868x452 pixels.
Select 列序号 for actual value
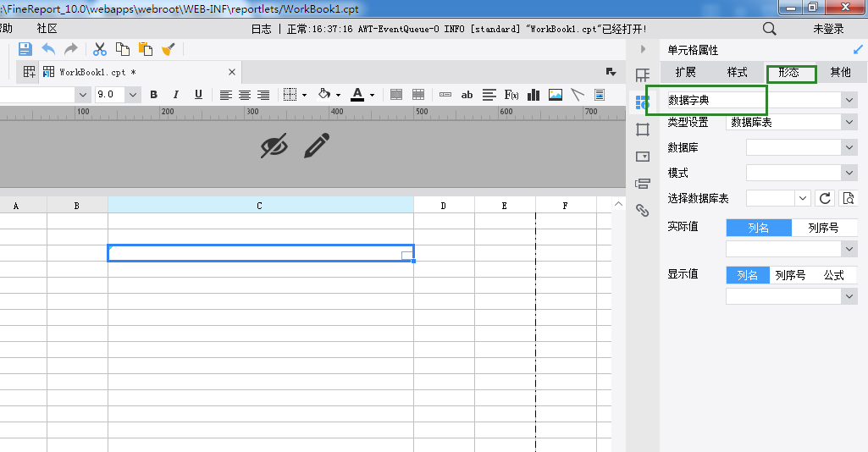[x=824, y=228]
